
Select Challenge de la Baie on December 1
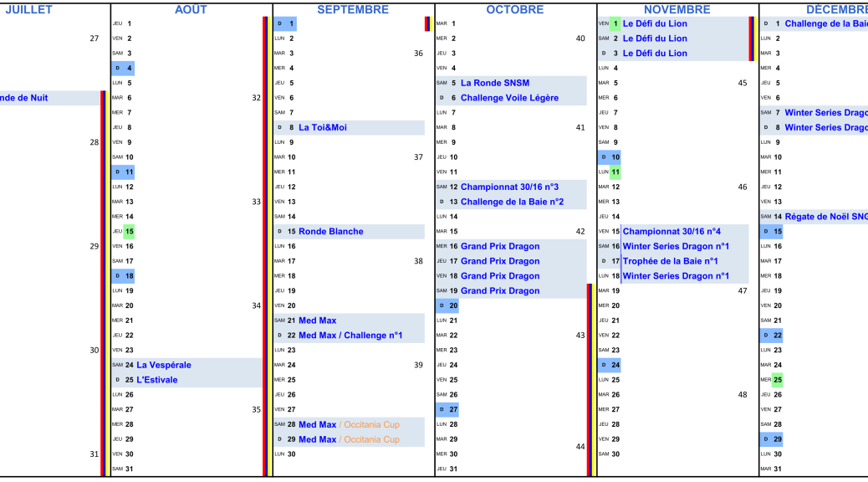[x=826, y=23]
